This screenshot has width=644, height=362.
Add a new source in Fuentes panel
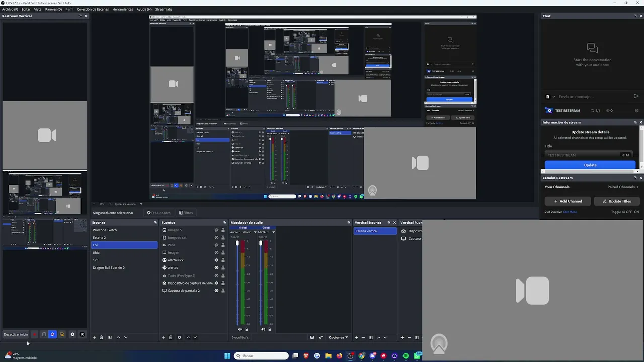pos(164,337)
